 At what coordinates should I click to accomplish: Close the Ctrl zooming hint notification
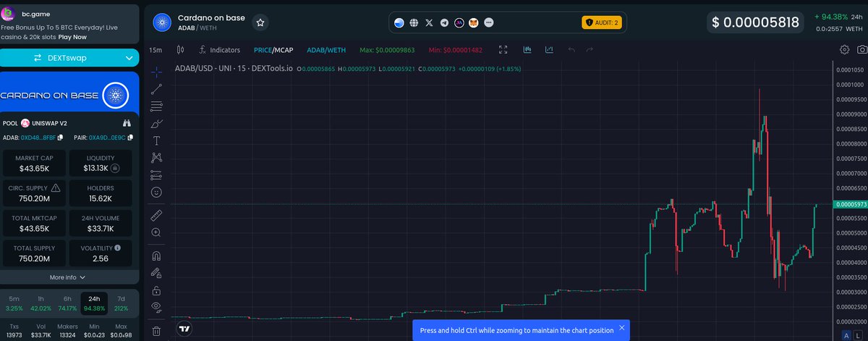tap(621, 328)
